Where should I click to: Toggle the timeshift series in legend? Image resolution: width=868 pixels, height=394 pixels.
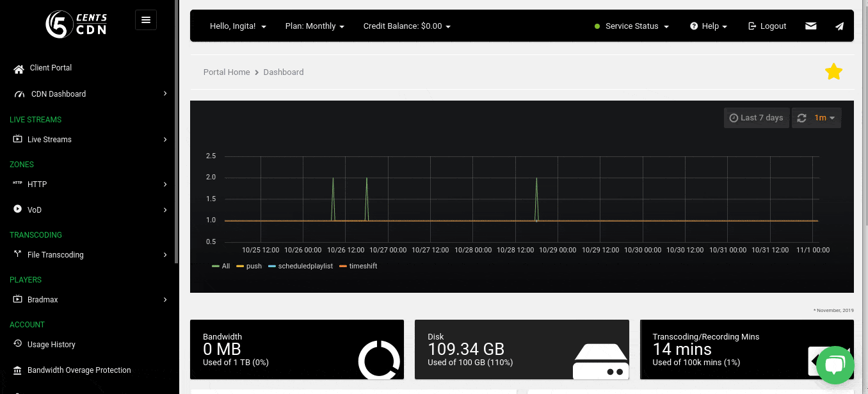[x=358, y=266]
